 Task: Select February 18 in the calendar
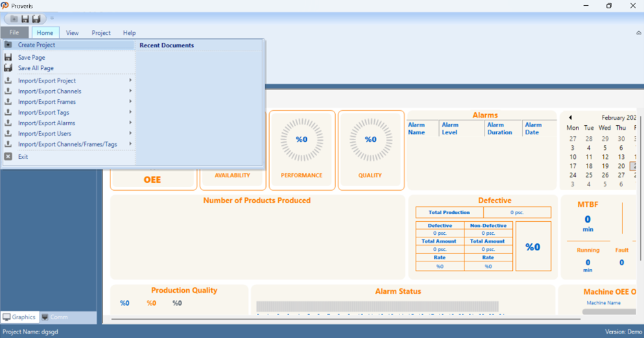point(589,166)
